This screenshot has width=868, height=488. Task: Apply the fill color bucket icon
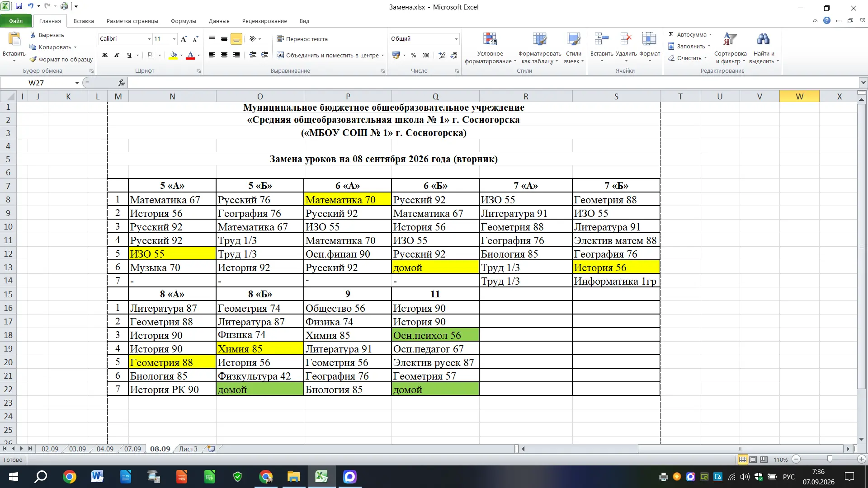[x=173, y=55]
